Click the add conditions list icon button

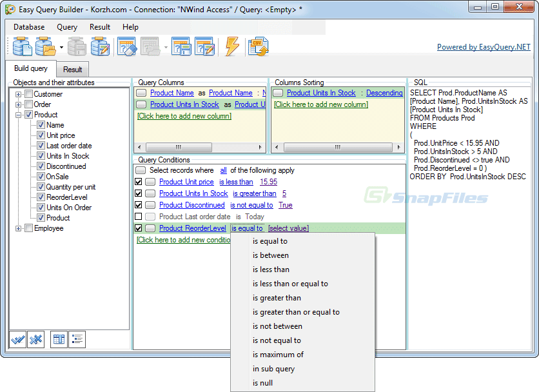[77, 340]
